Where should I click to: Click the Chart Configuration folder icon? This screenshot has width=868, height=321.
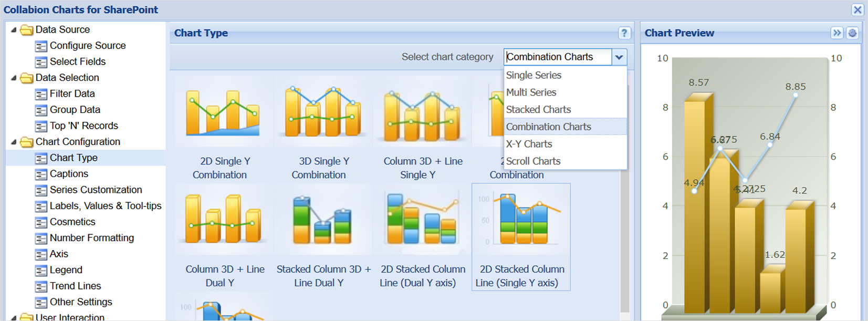pyautogui.click(x=27, y=142)
